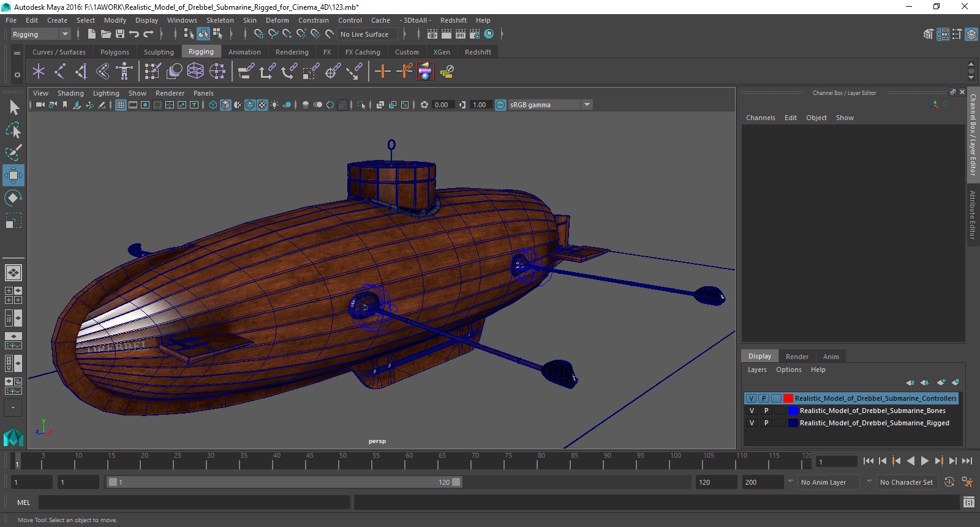This screenshot has height=527, width=980.
Task: Open the Channels menu in Channel Box
Action: point(760,118)
